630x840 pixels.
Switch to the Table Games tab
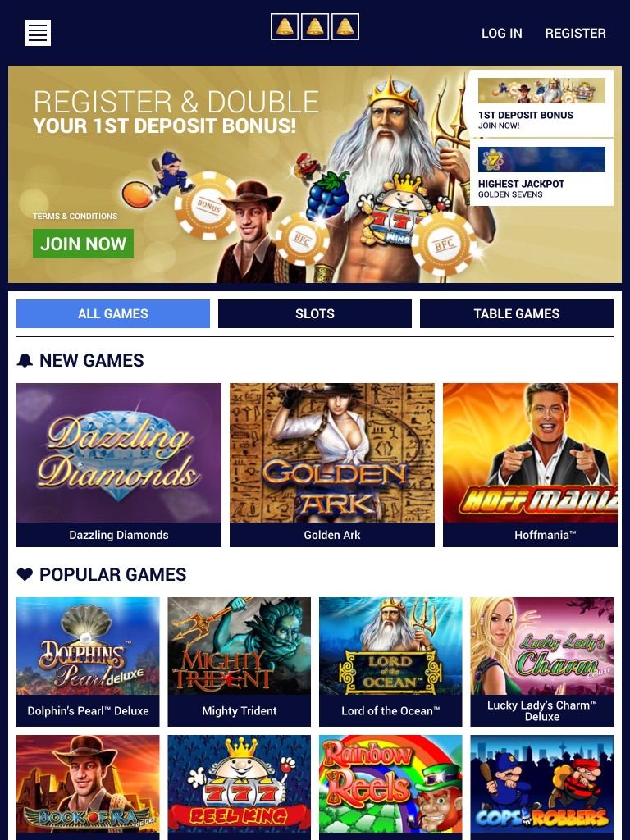(517, 313)
